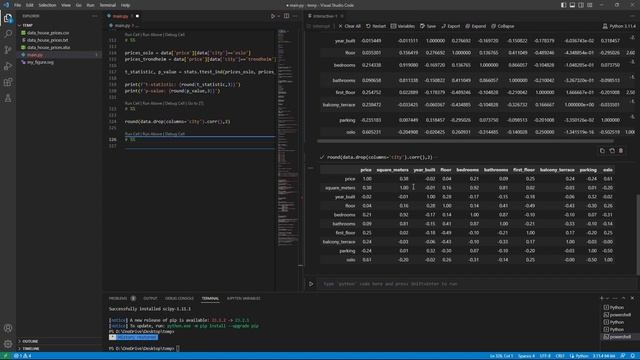
Task: Switch to the Jupyter Variables tab
Action: [x=243, y=298]
